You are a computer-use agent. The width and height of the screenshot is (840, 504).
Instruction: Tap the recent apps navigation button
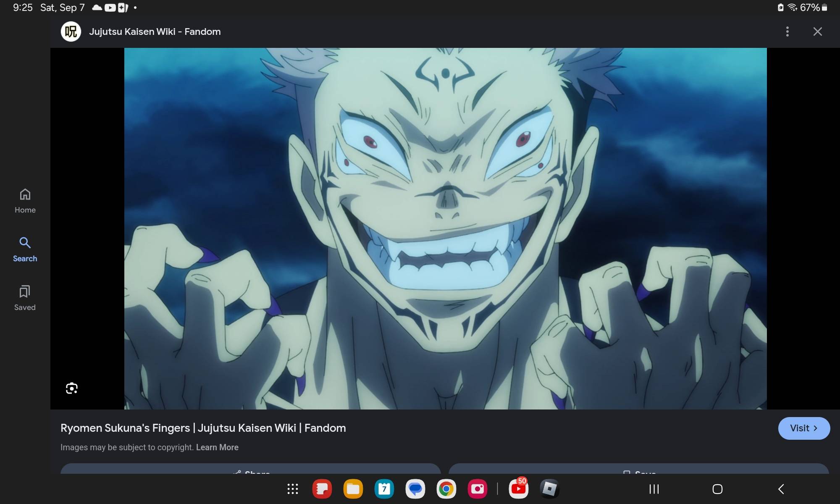click(x=654, y=489)
